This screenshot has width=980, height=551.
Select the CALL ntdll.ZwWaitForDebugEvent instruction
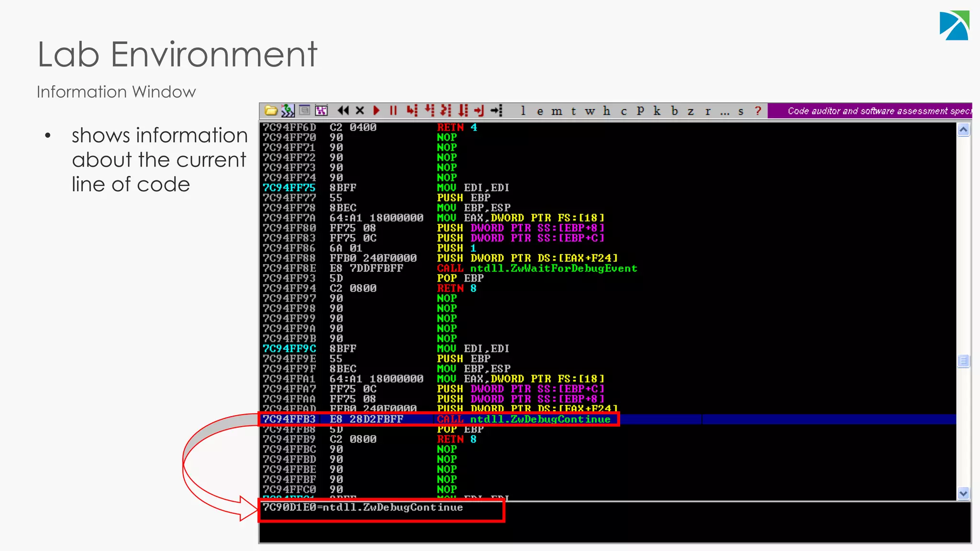tap(537, 268)
